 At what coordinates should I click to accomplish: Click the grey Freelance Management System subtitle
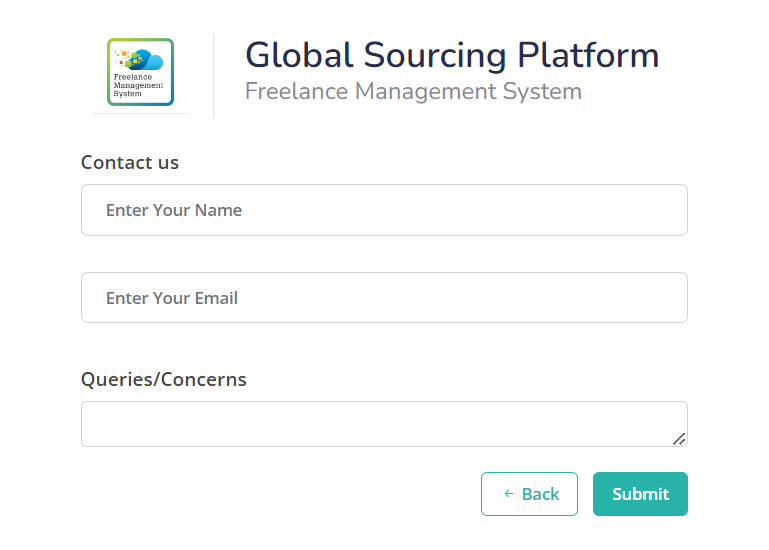pos(413,92)
